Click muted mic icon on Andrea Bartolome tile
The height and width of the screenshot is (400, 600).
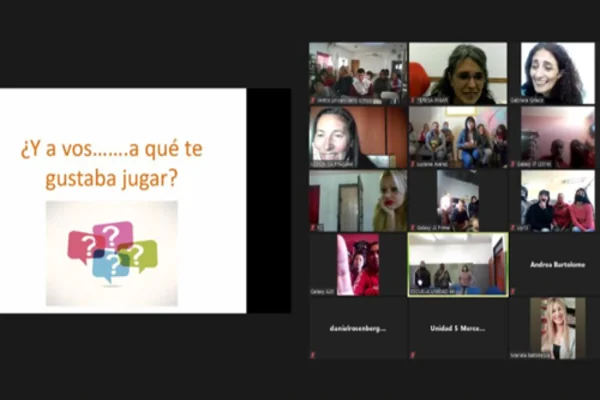pos(513,292)
